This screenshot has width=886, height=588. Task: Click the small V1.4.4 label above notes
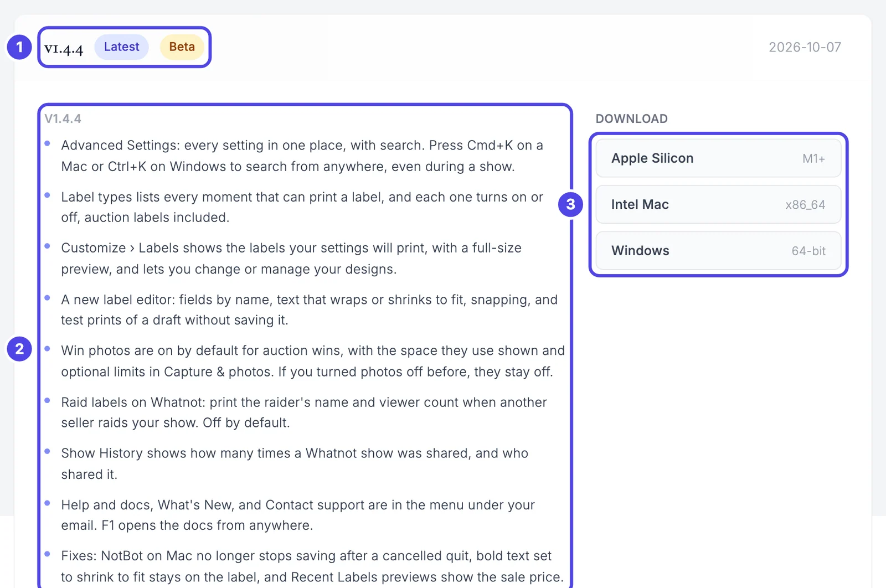click(x=63, y=118)
